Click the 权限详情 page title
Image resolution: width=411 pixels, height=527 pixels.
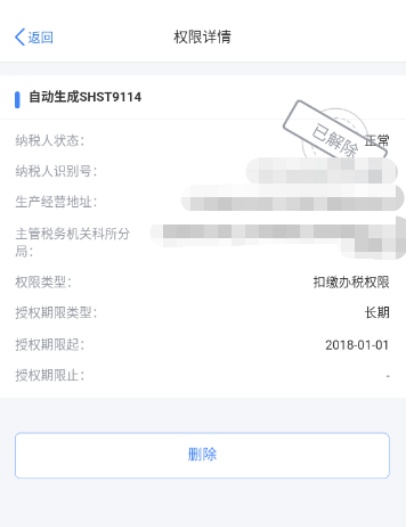point(202,37)
